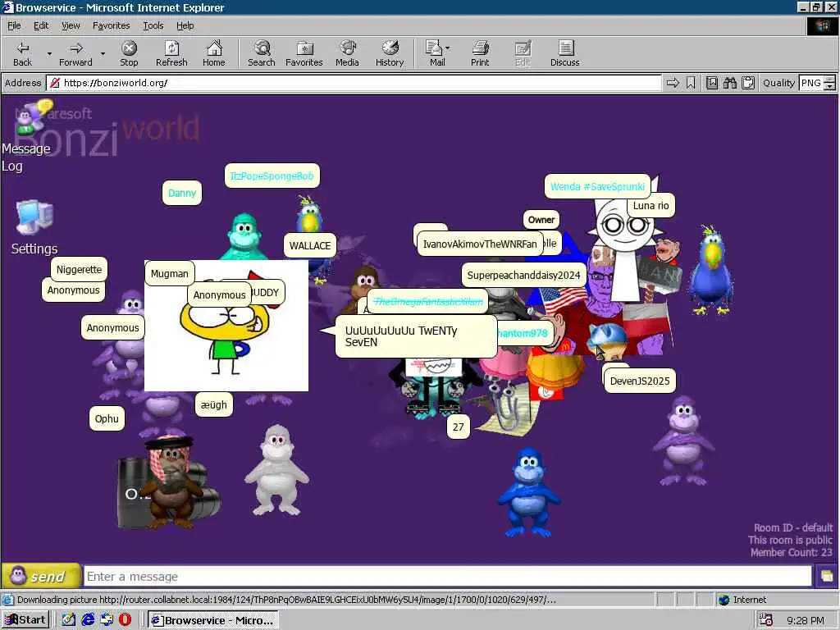Click the clipboard icon near Quality

coord(748,83)
